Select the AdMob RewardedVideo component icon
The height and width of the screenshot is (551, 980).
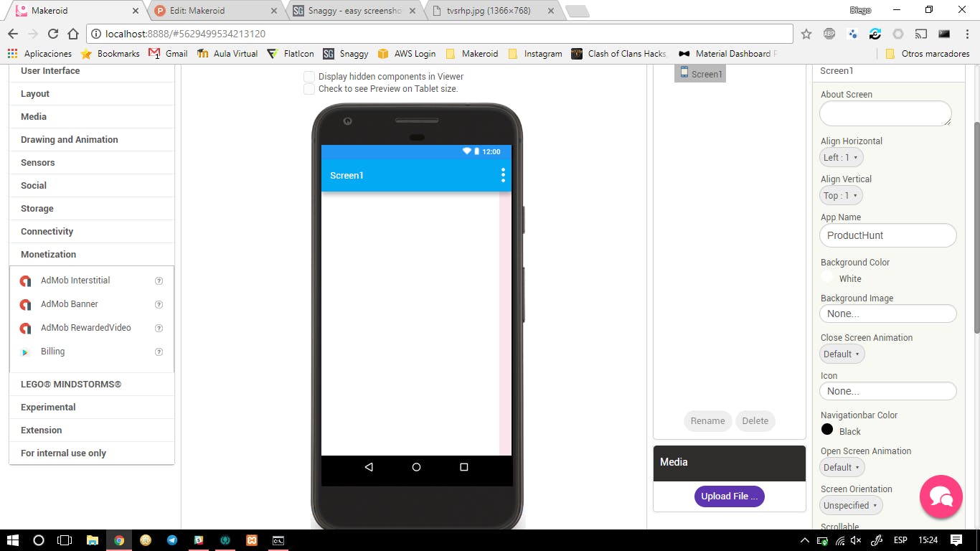point(25,329)
